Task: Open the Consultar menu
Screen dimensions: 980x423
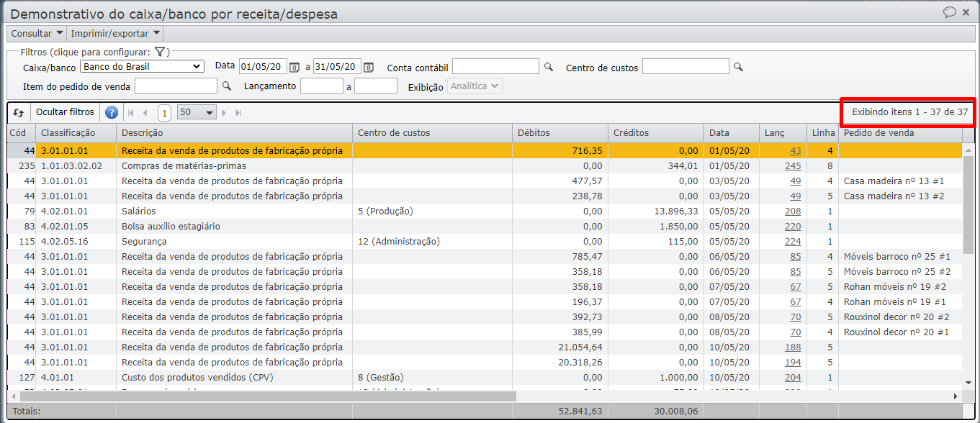Action: pos(37,33)
